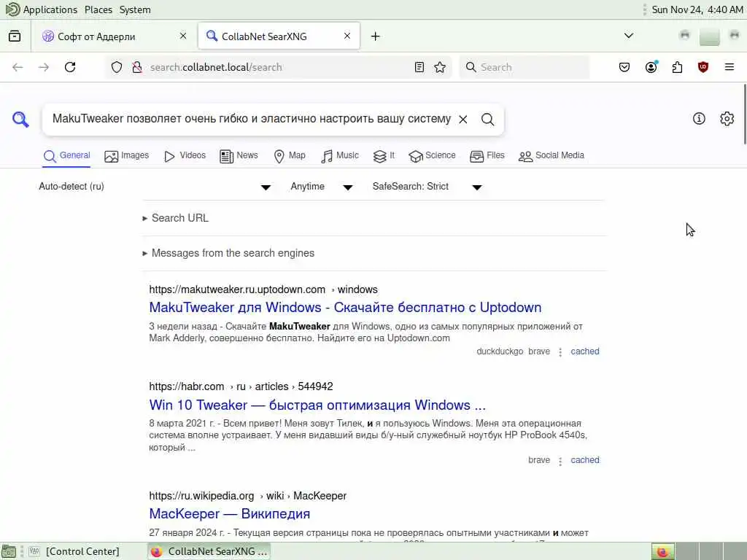Focus the browser address bar
The height and width of the screenshot is (560, 747).
click(279, 67)
